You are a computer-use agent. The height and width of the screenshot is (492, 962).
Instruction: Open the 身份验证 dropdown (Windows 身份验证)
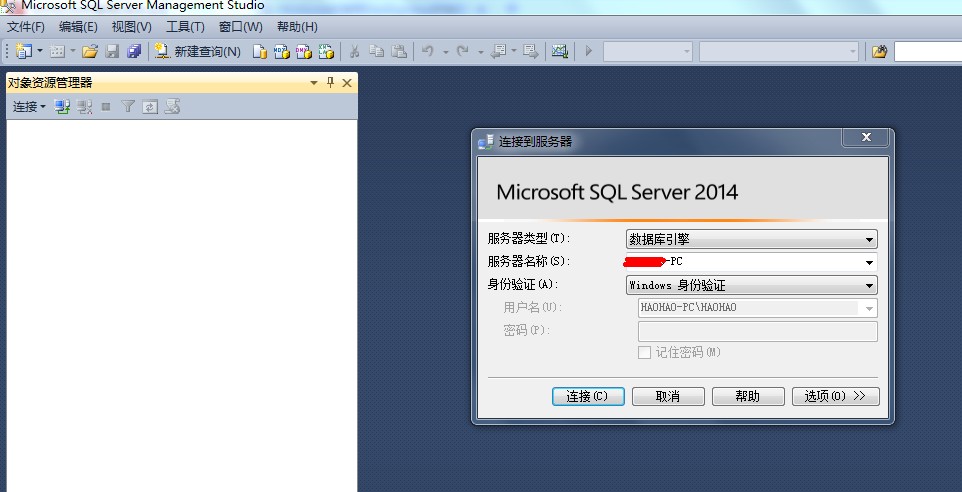pos(752,285)
